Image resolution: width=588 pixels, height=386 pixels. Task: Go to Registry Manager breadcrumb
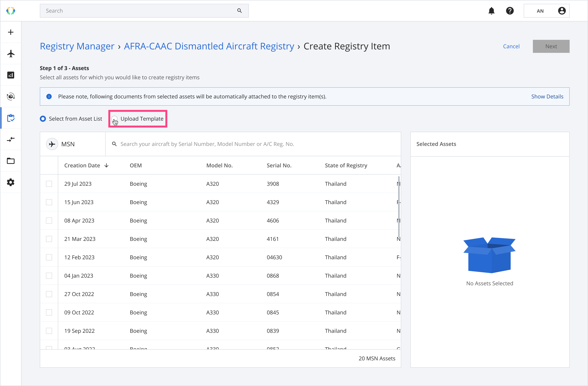[77, 46]
